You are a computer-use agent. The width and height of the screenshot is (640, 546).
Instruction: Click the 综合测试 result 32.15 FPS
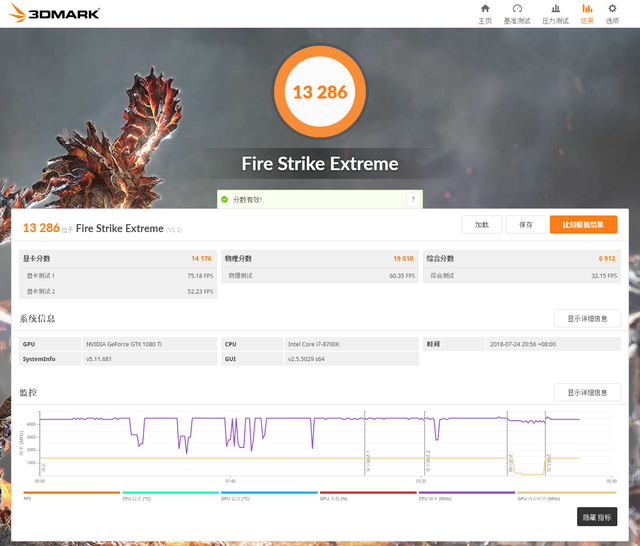pyautogui.click(x=604, y=276)
